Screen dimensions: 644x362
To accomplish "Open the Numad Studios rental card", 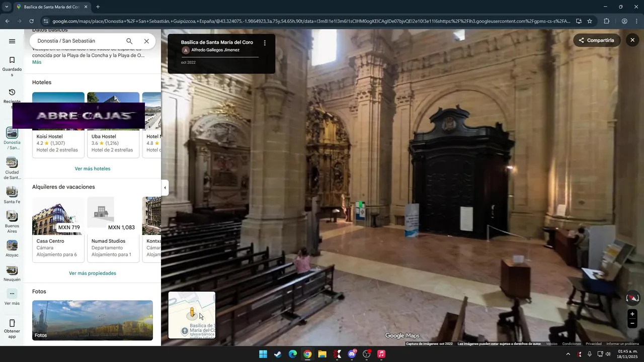I will (x=113, y=229).
